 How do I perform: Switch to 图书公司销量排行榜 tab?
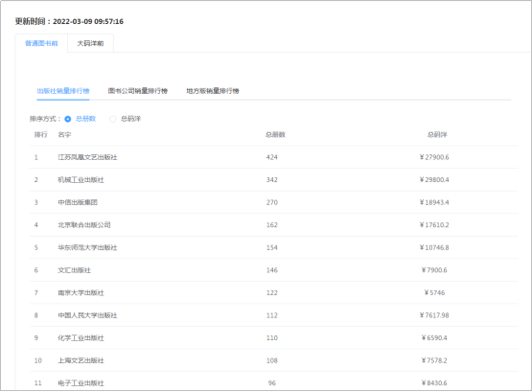pos(138,91)
